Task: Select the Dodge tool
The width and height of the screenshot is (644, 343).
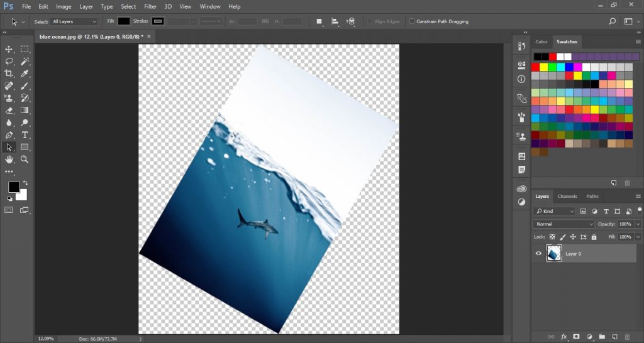Action: 25,122
